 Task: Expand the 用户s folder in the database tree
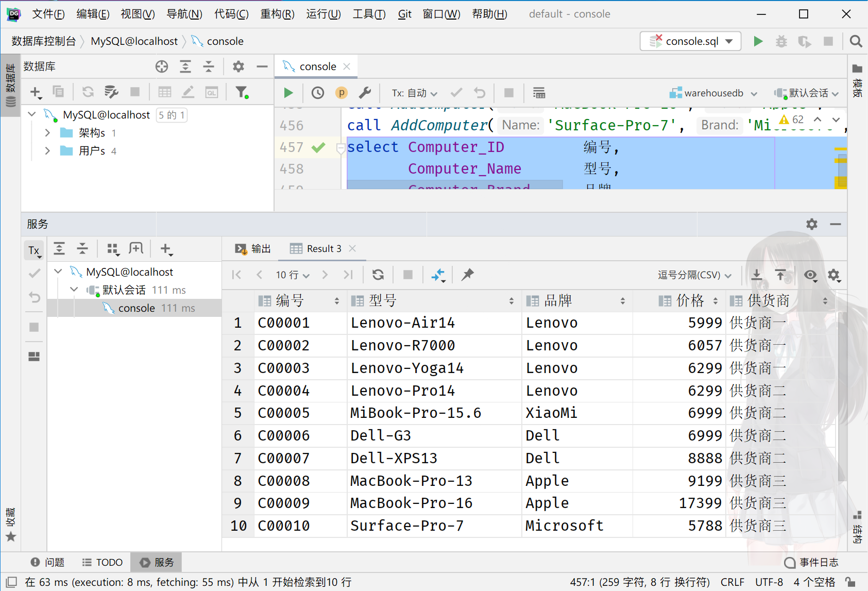tap(47, 151)
